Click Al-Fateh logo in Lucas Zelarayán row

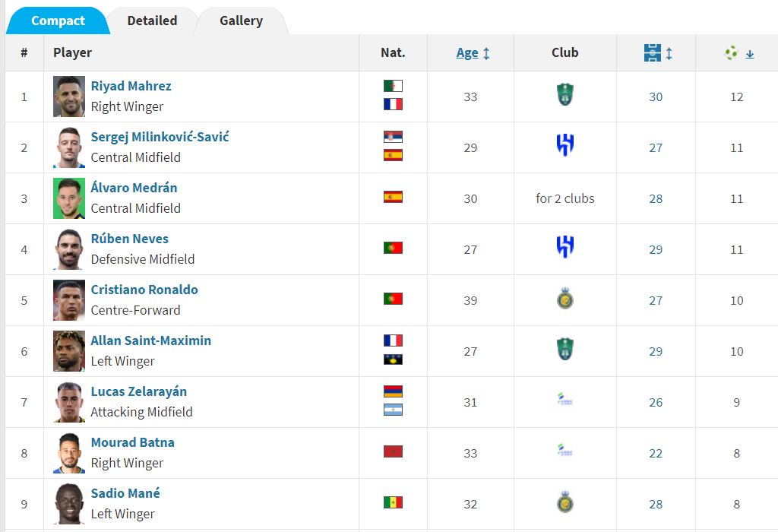point(565,400)
